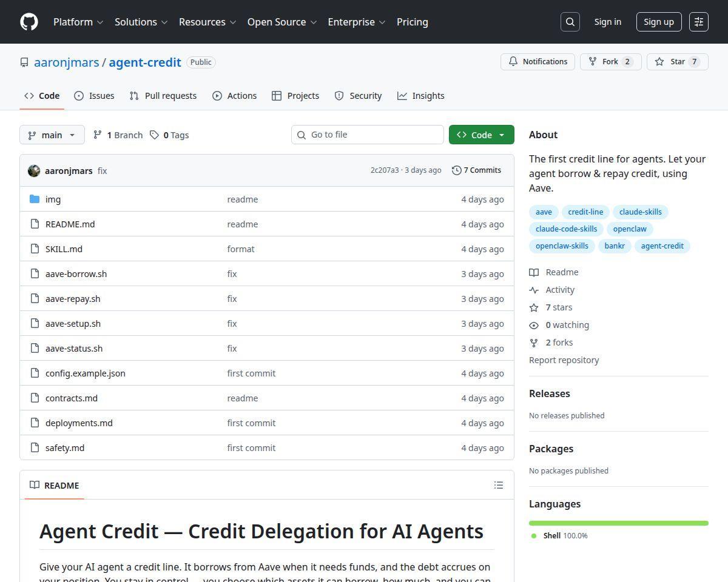Star the repository with Star button
This screenshot has height=582, width=728.
(678, 62)
